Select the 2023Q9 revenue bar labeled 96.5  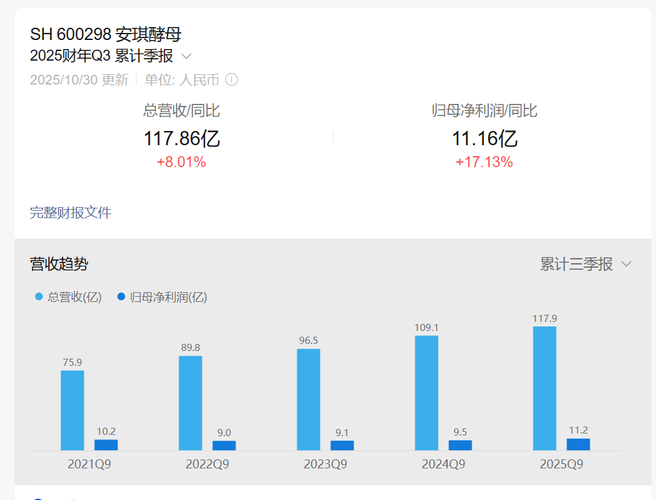308,400
